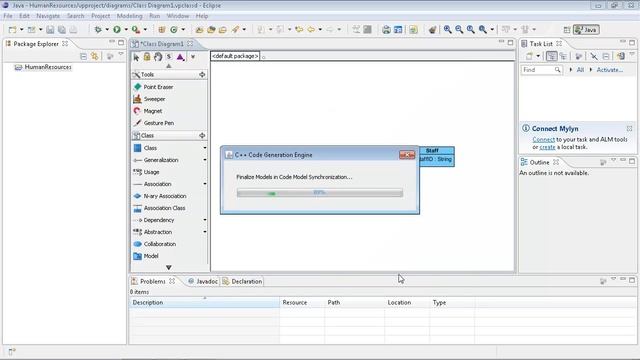Click the Open Perspective icon
The width and height of the screenshot is (640, 360).
(x=567, y=30)
